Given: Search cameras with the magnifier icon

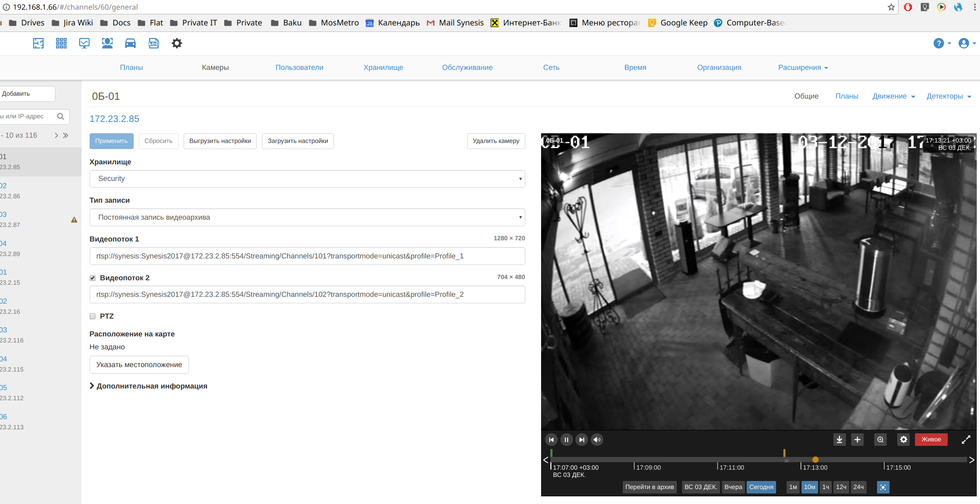Looking at the screenshot, I should pos(61,116).
